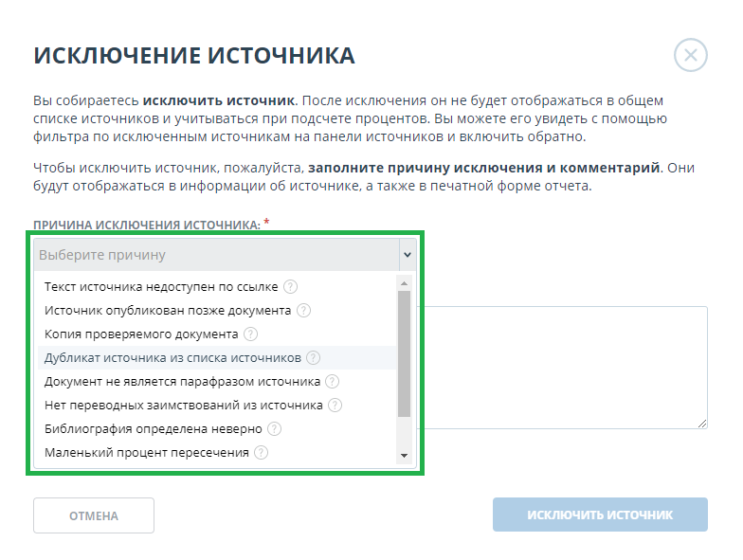Pick 'Библиография определена неверно' from the list
This screenshot has width=743, height=560.
152,428
